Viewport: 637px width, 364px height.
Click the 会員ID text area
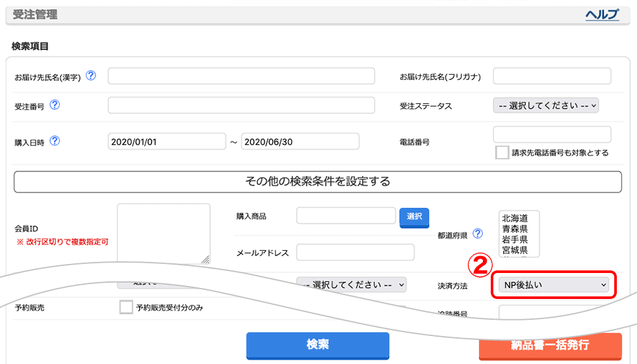click(164, 233)
